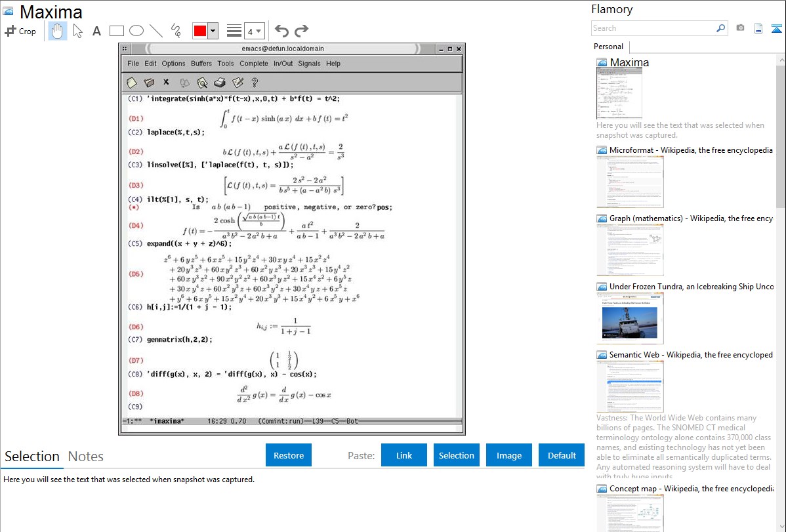This screenshot has height=532, width=786.
Task: Click emacs X kill buffer icon
Action: (x=167, y=82)
